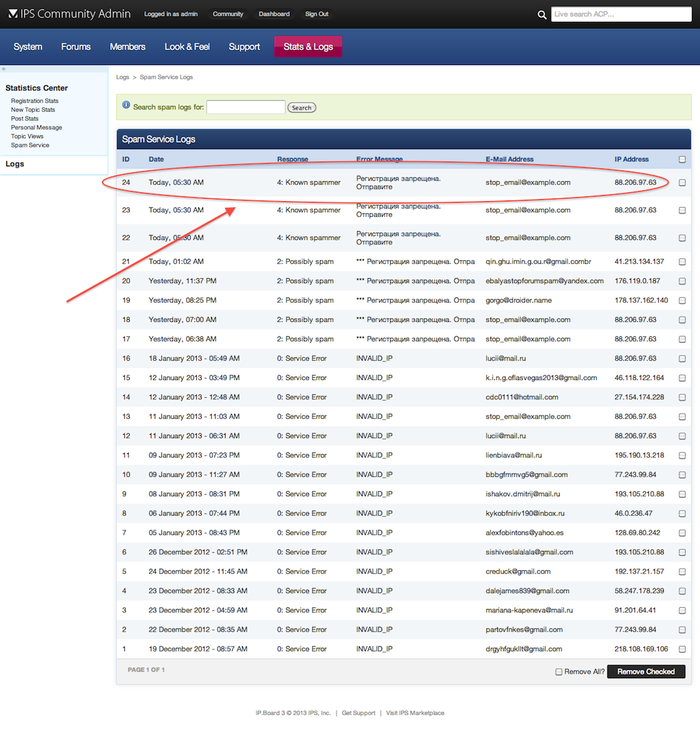Image resolution: width=700 pixels, height=730 pixels.
Task: Go to the Look & Feel menu
Action: click(187, 46)
